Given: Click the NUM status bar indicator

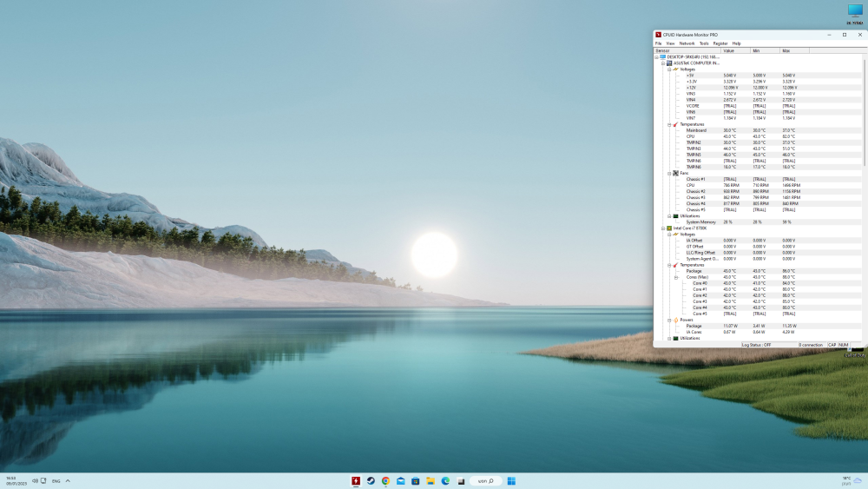Looking at the screenshot, I should (x=843, y=345).
